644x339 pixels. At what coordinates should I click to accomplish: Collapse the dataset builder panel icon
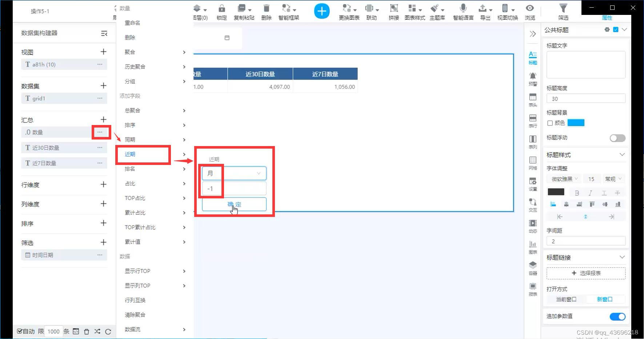click(104, 33)
